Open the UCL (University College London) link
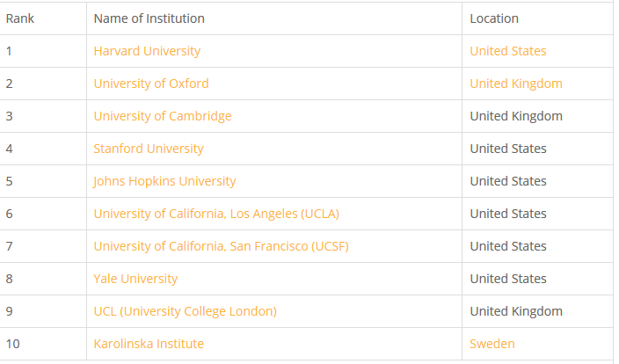The width and height of the screenshot is (619, 364). (x=185, y=311)
